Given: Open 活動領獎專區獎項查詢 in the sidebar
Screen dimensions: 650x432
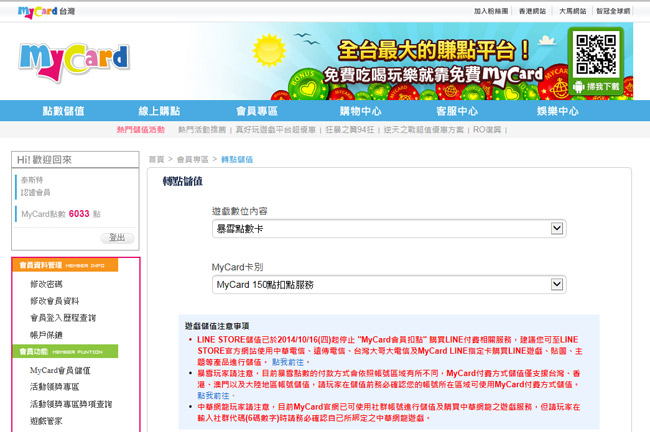Looking at the screenshot, I should (x=71, y=404).
